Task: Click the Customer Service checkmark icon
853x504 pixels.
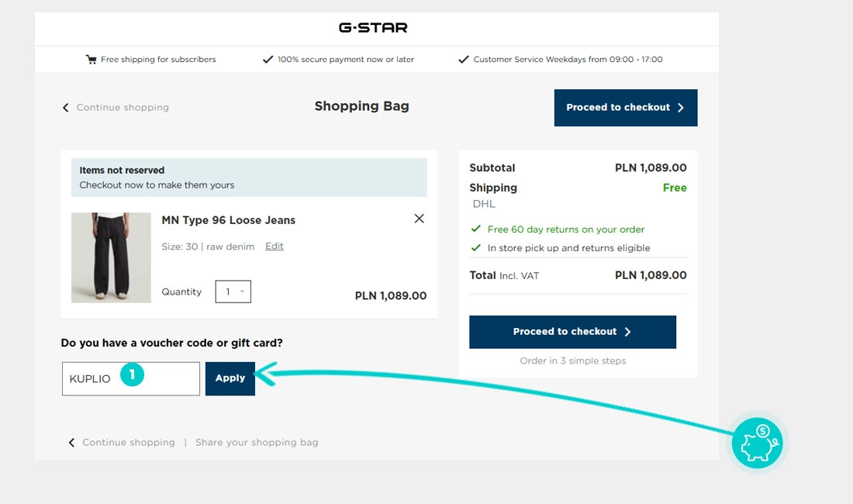Action: [464, 60]
